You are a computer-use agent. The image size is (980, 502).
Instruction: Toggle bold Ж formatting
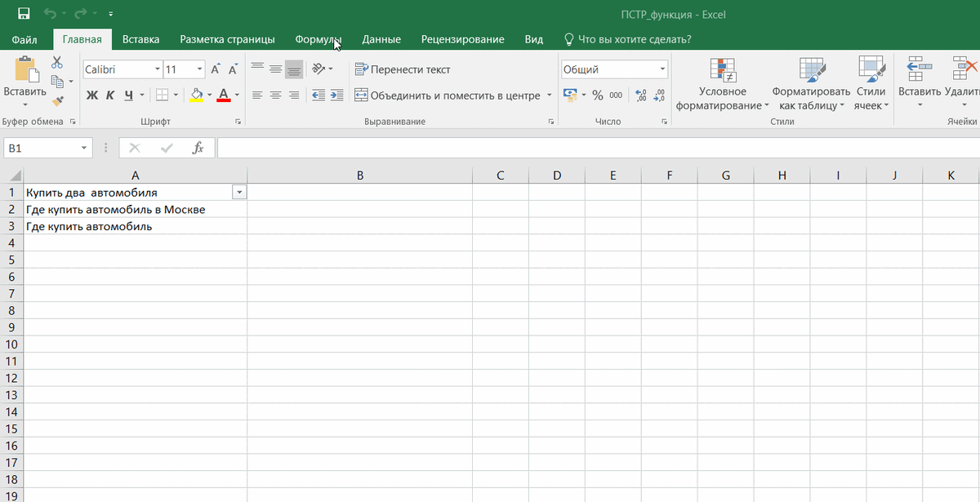click(x=92, y=96)
